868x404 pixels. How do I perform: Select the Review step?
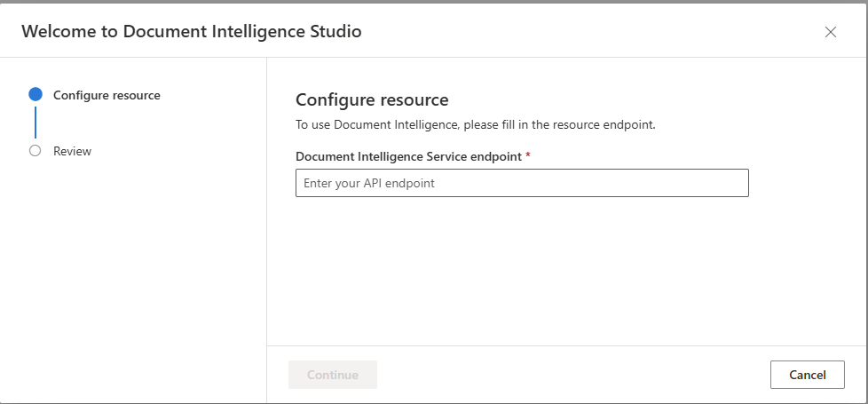72,151
